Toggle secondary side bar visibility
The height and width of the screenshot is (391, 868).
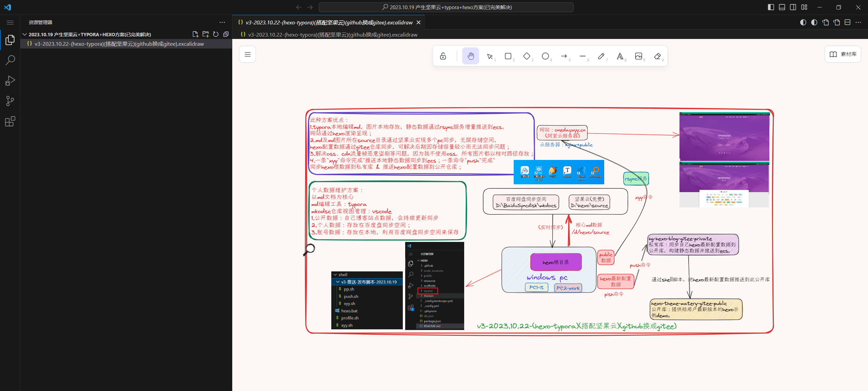(x=793, y=7)
